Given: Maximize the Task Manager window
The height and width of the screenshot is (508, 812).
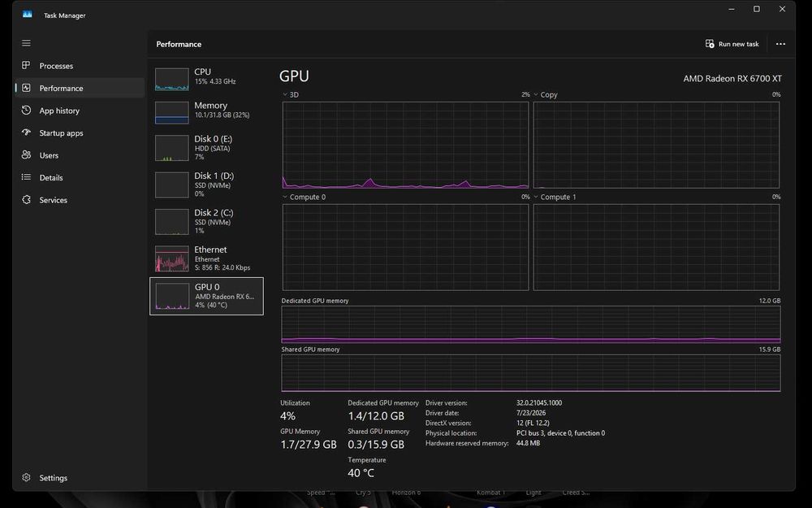Looking at the screenshot, I should (757, 9).
